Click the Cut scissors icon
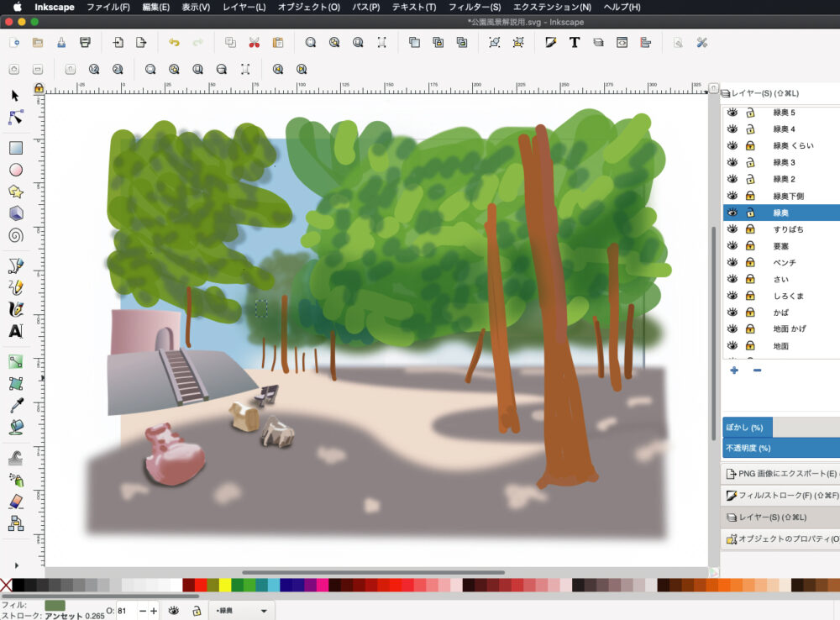The height and width of the screenshot is (620, 840). pos(254,43)
